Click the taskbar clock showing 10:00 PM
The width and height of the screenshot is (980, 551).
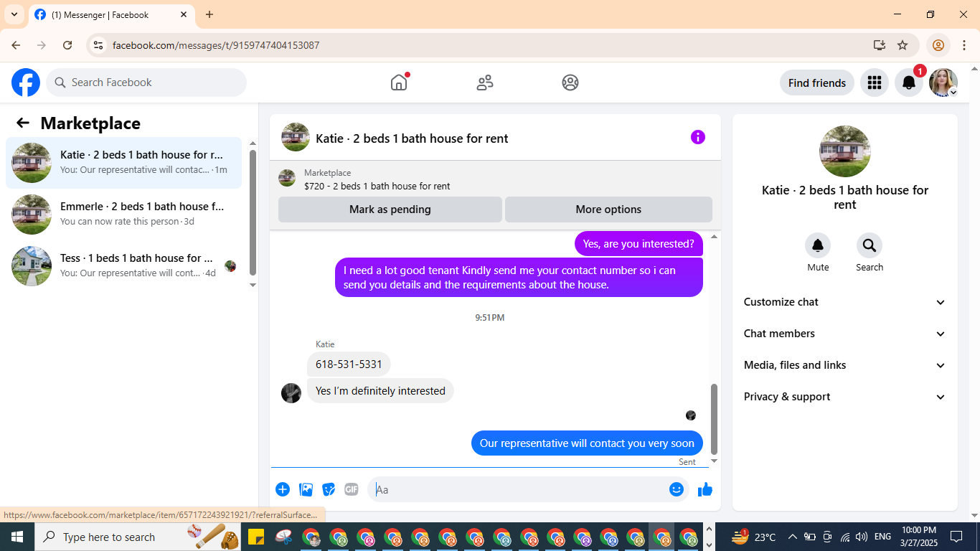pyautogui.click(x=918, y=537)
